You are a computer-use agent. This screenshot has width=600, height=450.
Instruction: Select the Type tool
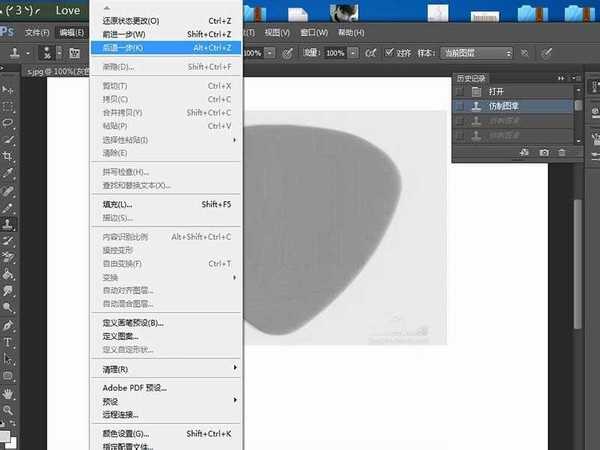pyautogui.click(x=7, y=342)
